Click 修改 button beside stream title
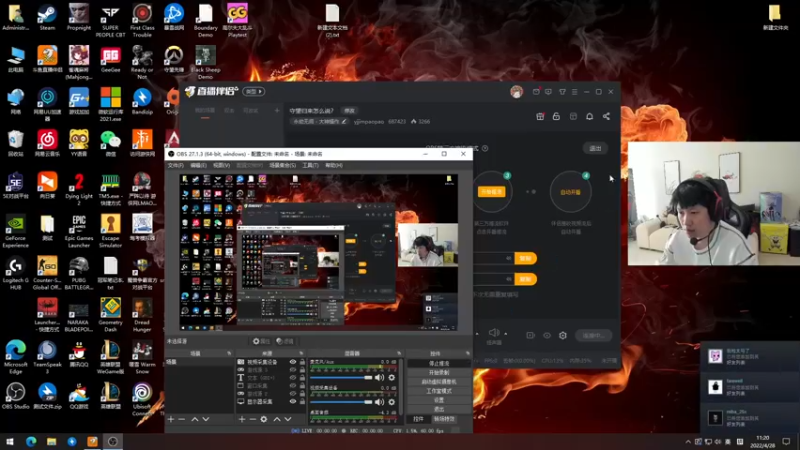This screenshot has width=800, height=450. (x=349, y=111)
